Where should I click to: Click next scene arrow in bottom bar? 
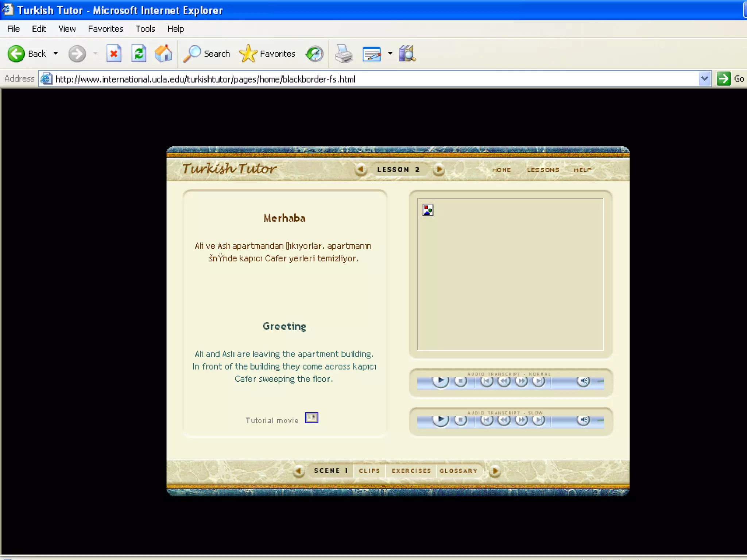coord(495,471)
